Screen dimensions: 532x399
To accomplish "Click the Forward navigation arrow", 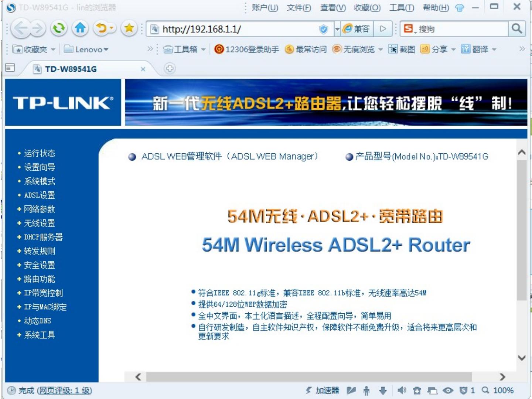I will pos(37,28).
